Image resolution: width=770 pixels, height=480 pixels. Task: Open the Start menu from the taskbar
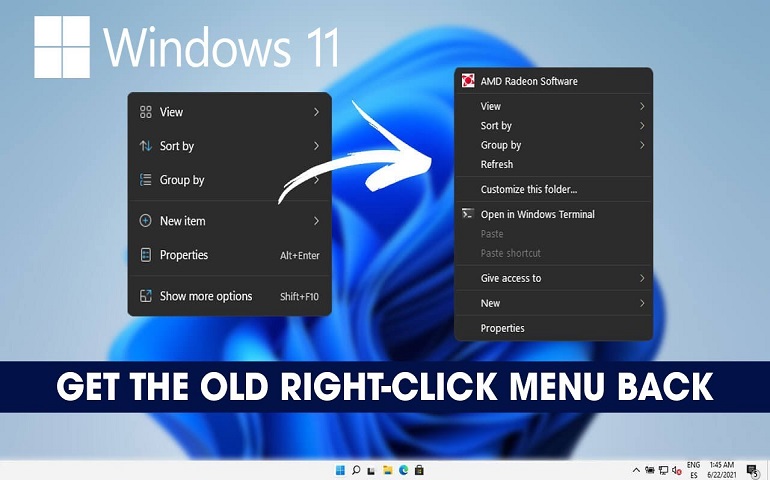340,470
